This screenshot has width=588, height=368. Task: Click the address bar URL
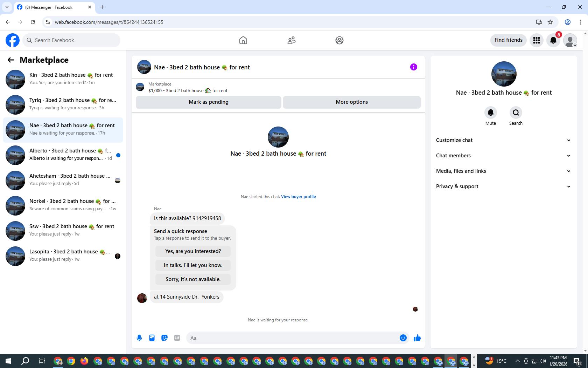(109, 22)
